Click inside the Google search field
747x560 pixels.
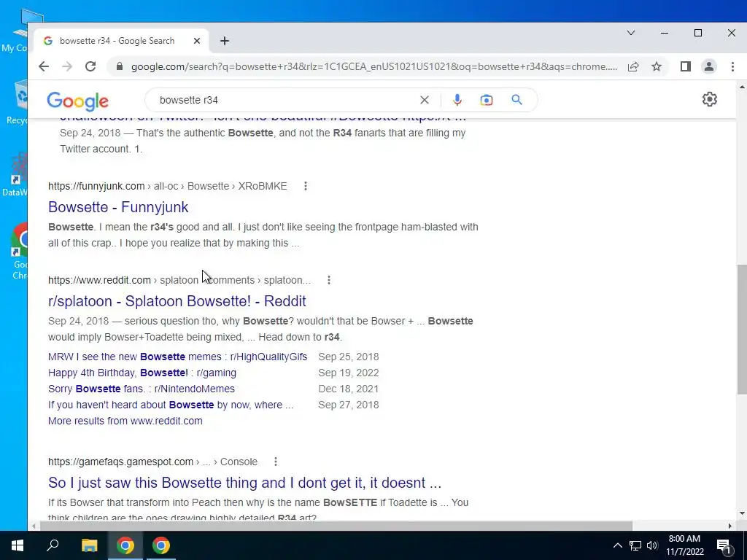(x=286, y=100)
